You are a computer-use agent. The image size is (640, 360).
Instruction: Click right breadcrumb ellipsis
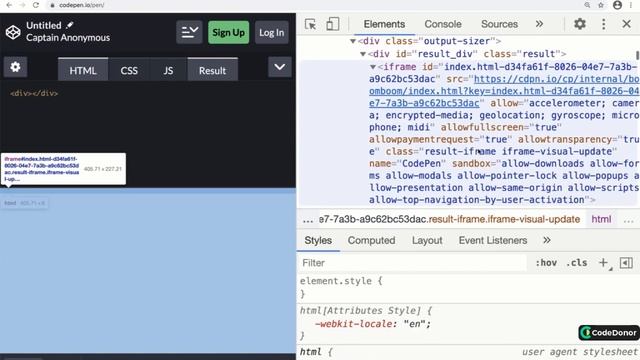pyautogui.click(x=629, y=220)
